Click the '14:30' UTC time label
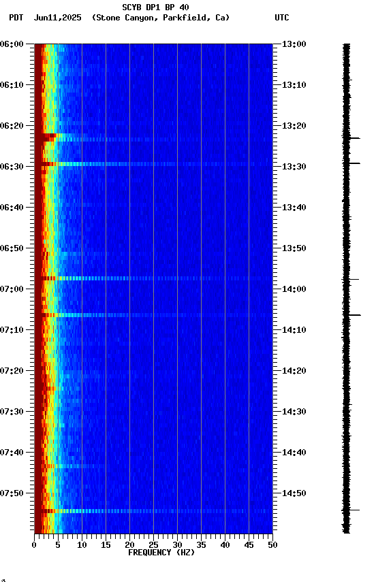 [x=294, y=412]
